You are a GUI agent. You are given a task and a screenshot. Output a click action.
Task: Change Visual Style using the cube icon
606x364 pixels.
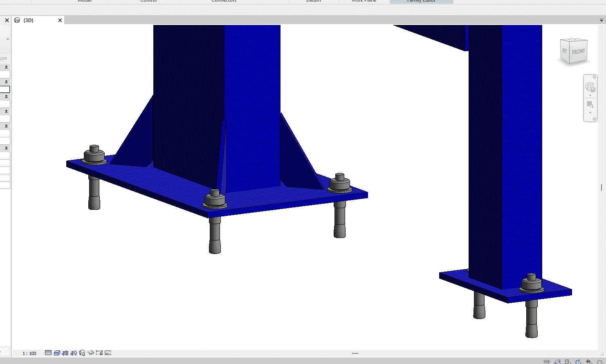click(57, 353)
